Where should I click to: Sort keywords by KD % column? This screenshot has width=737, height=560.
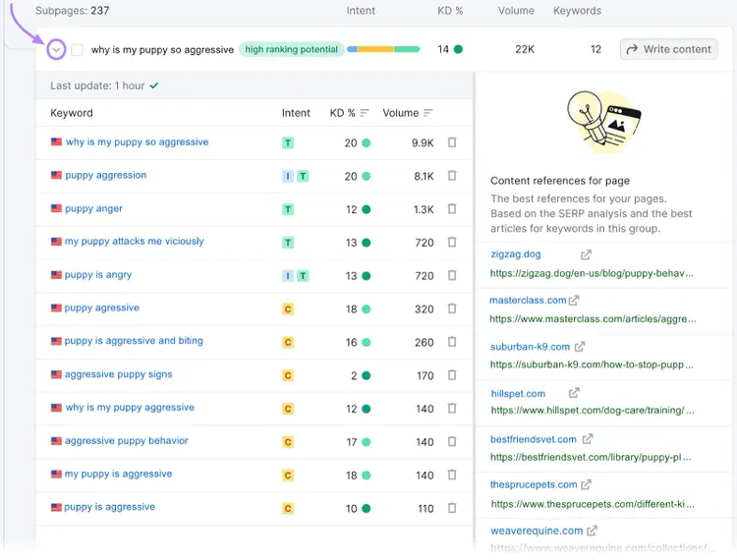365,113
